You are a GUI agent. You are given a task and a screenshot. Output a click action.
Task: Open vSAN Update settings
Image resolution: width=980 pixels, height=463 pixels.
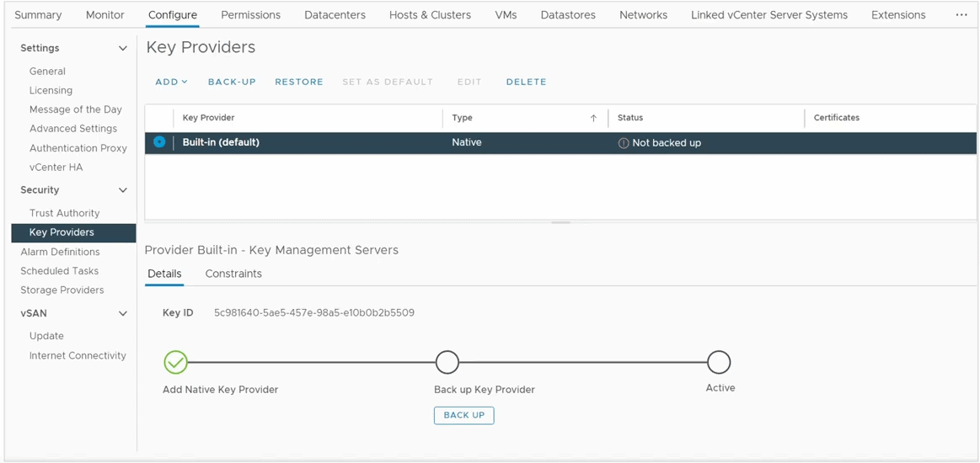(x=46, y=337)
